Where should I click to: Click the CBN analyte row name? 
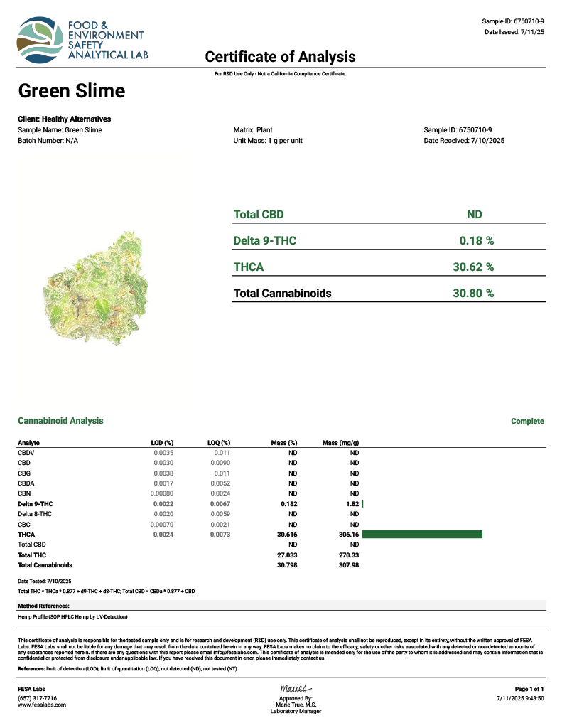coord(24,493)
